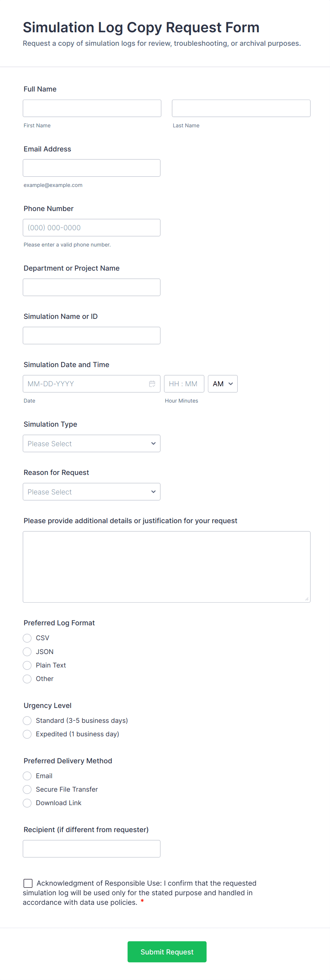Choose Standard (3-5 business days) urgency
Screen dimensions: 330x980
[27, 720]
